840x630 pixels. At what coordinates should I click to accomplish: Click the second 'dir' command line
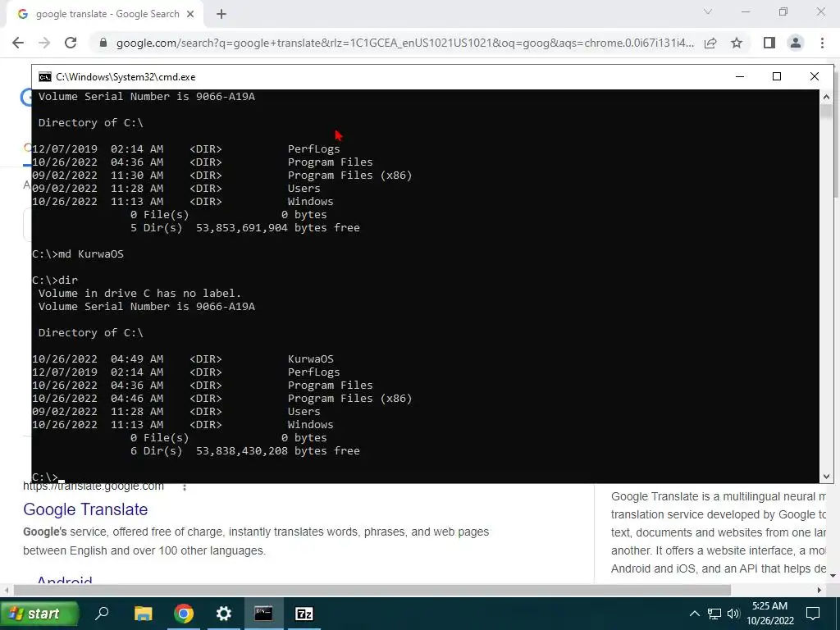pos(55,281)
